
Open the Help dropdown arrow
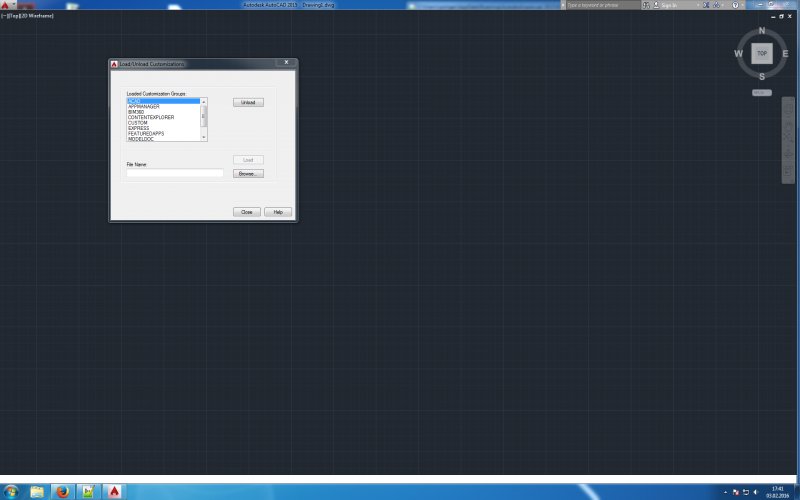742,5
